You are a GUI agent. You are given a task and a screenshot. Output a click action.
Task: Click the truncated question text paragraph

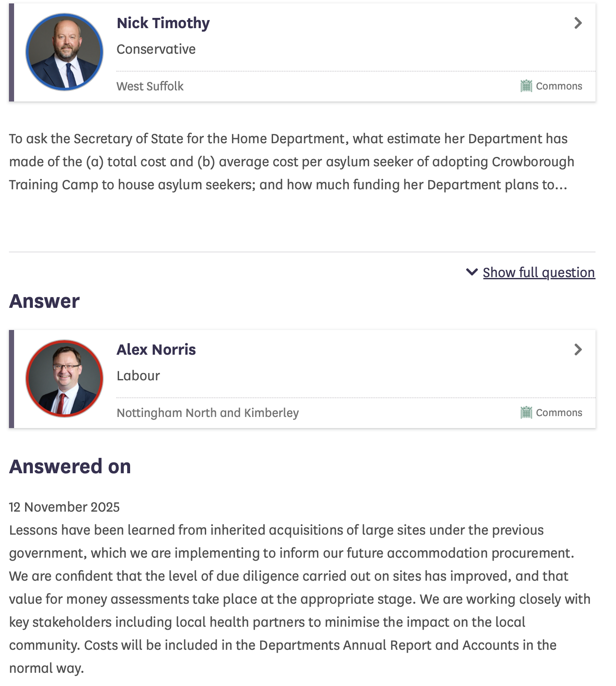pyautogui.click(x=290, y=162)
